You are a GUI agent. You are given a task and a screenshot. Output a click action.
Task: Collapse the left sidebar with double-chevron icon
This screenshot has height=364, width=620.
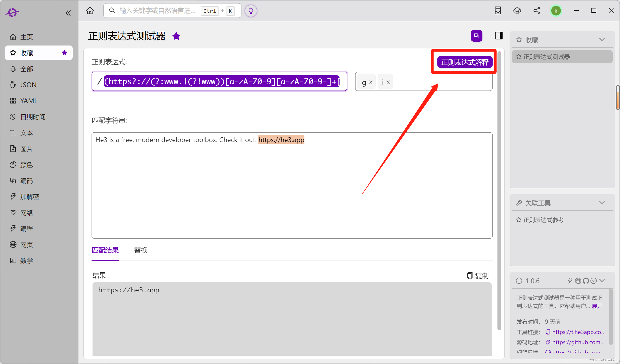(x=68, y=13)
